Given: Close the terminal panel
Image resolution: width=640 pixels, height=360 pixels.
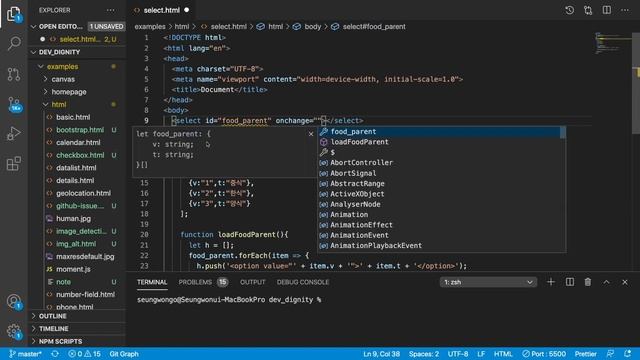Looking at the screenshot, I should pyautogui.click(x=625, y=282).
